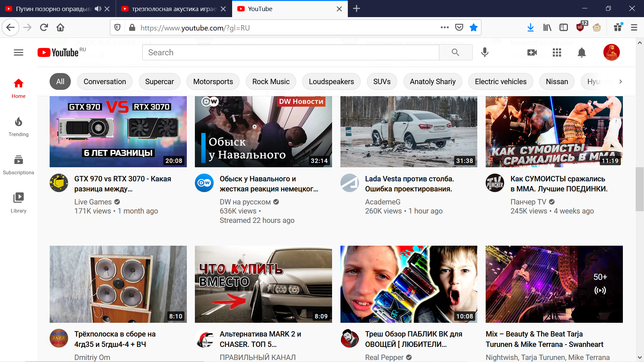The width and height of the screenshot is (644, 362).
Task: Select the Rock Music filter chip
Action: coord(271,81)
